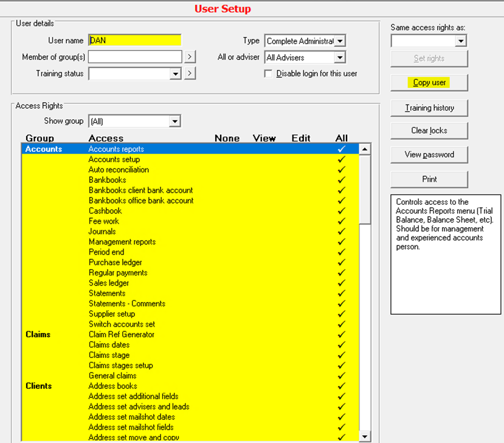Select the Management reports row

coord(190,242)
